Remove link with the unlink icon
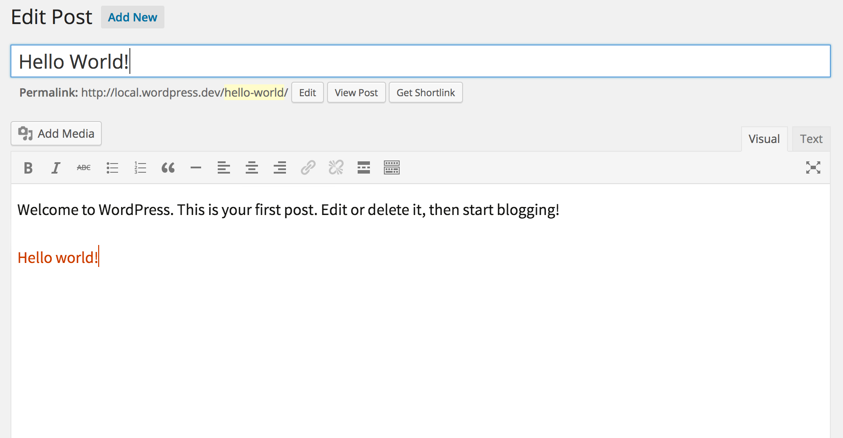The height and width of the screenshot is (438, 843). coord(335,168)
